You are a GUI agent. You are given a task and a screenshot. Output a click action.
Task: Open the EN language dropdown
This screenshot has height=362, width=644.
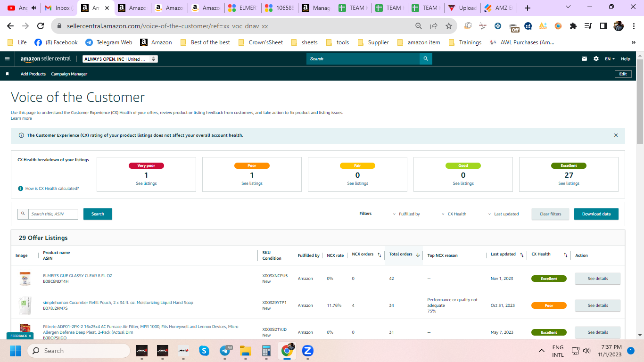point(610,59)
